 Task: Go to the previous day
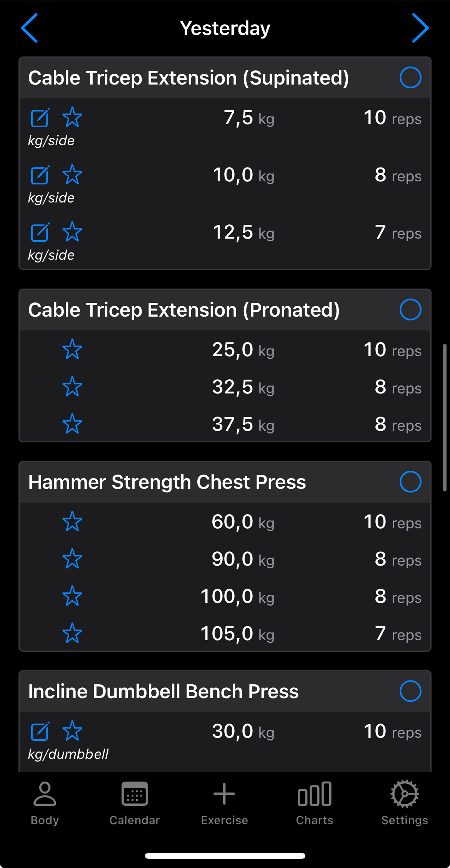[29, 28]
